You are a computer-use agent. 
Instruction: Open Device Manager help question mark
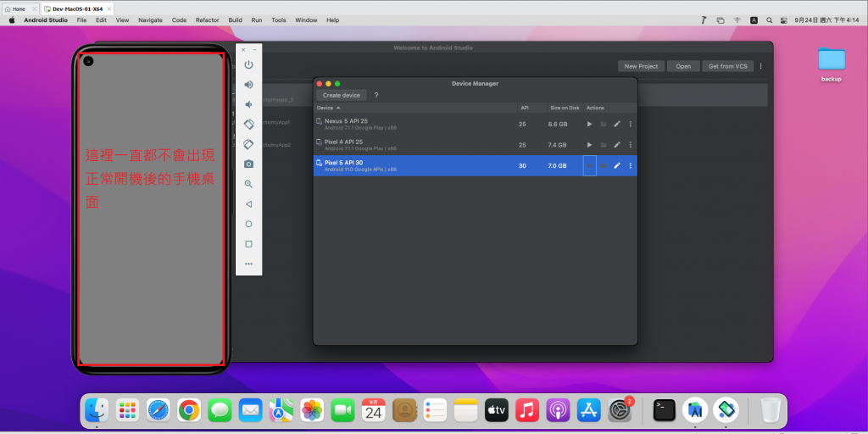376,95
